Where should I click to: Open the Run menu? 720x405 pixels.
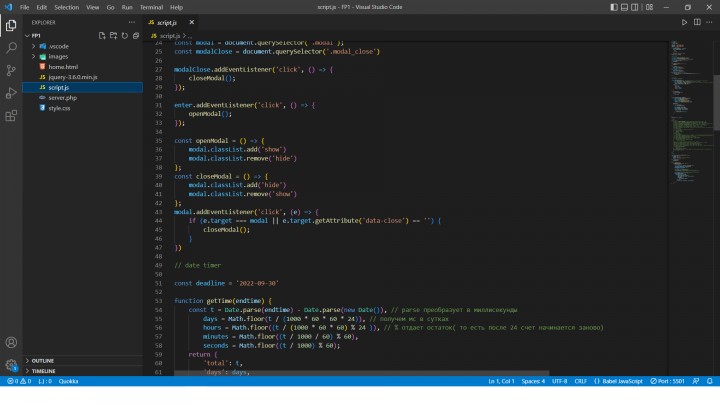[x=127, y=7]
